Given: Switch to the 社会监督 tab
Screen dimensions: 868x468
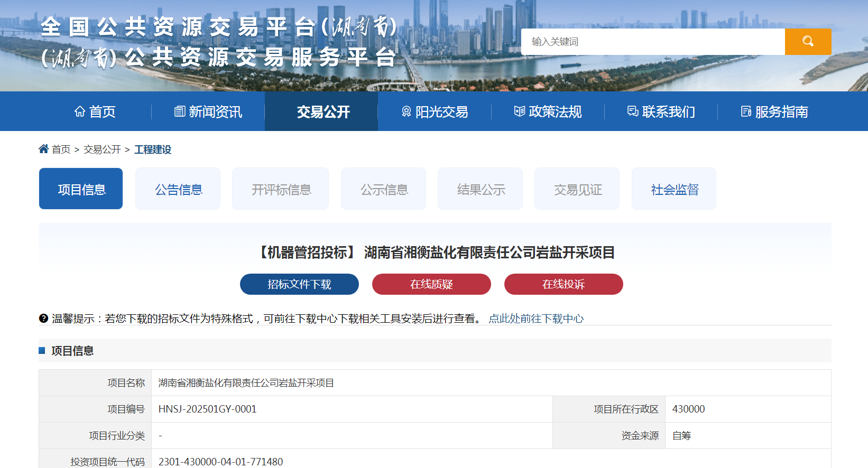Looking at the screenshot, I should [x=674, y=189].
